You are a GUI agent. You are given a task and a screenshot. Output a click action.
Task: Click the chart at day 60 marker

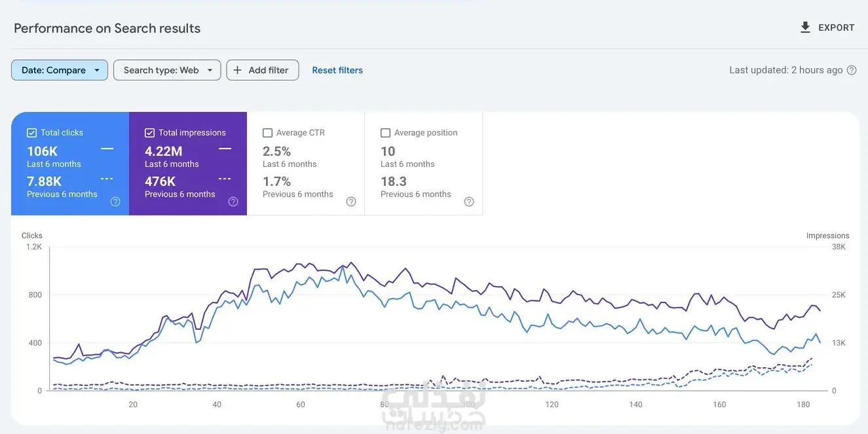click(x=301, y=405)
